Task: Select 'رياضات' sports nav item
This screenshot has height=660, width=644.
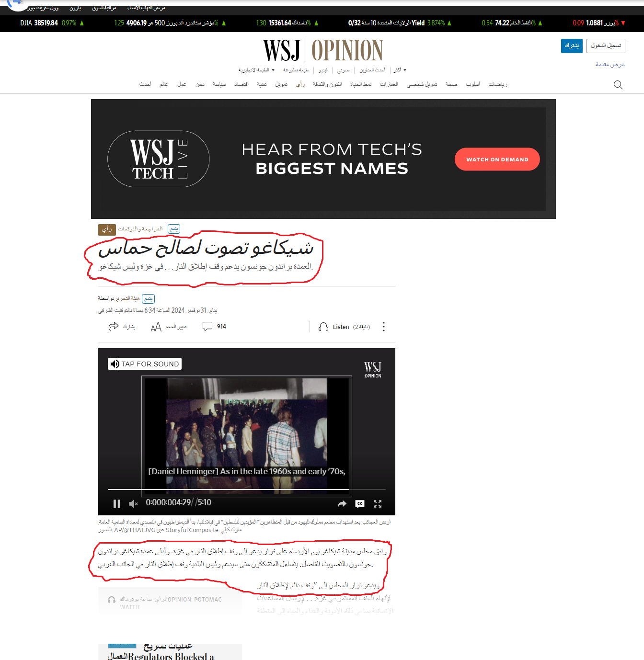Action: (498, 84)
